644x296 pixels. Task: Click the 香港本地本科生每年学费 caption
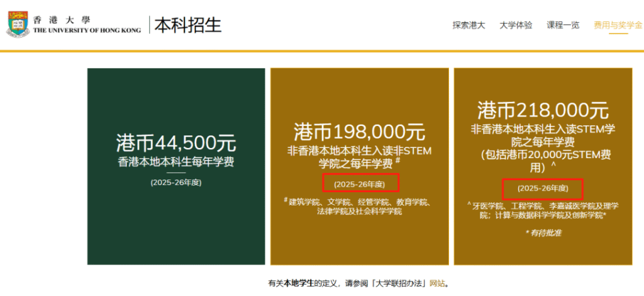[175, 162]
